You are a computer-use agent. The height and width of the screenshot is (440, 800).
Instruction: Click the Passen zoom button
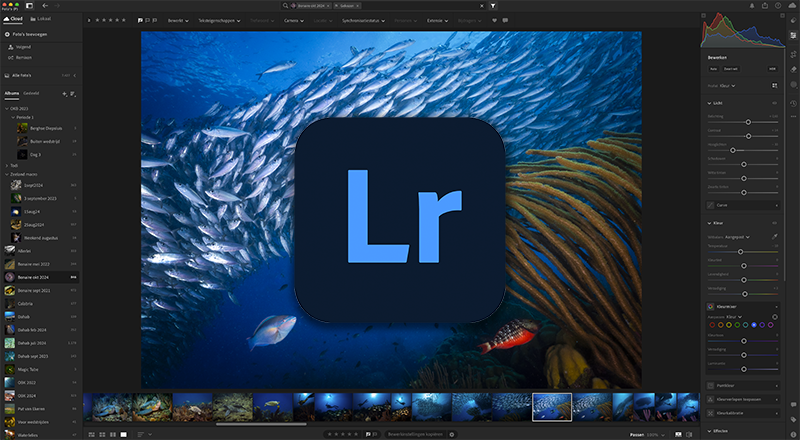point(636,435)
